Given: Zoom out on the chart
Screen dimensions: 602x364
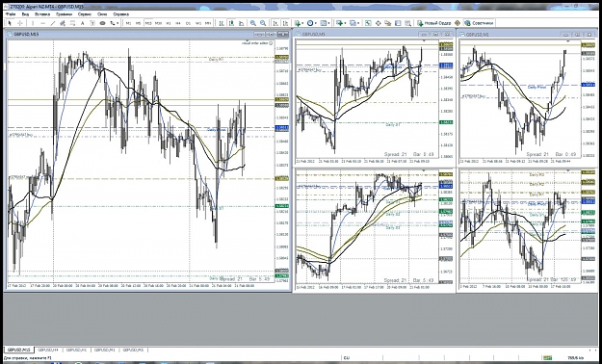Looking at the screenshot, I should [x=263, y=23].
